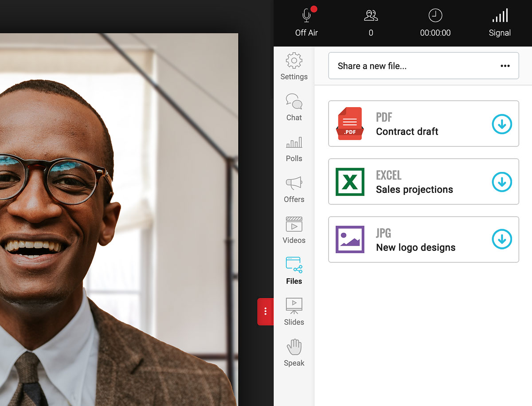Open the Contract draft PDF file icon

tap(350, 124)
